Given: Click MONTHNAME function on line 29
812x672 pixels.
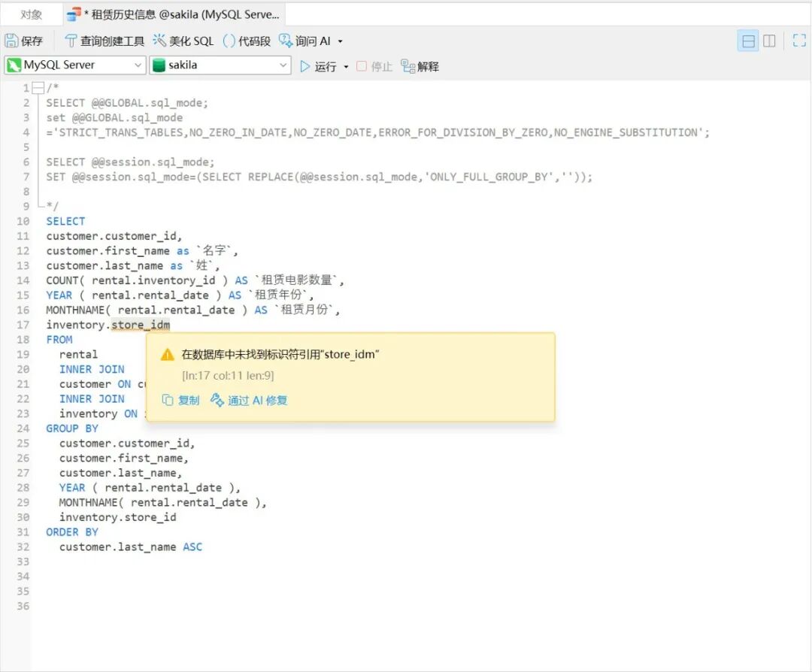Looking at the screenshot, I should [x=88, y=503].
